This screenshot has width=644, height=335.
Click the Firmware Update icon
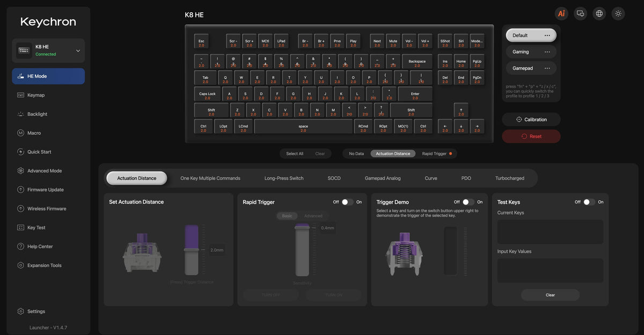point(20,190)
